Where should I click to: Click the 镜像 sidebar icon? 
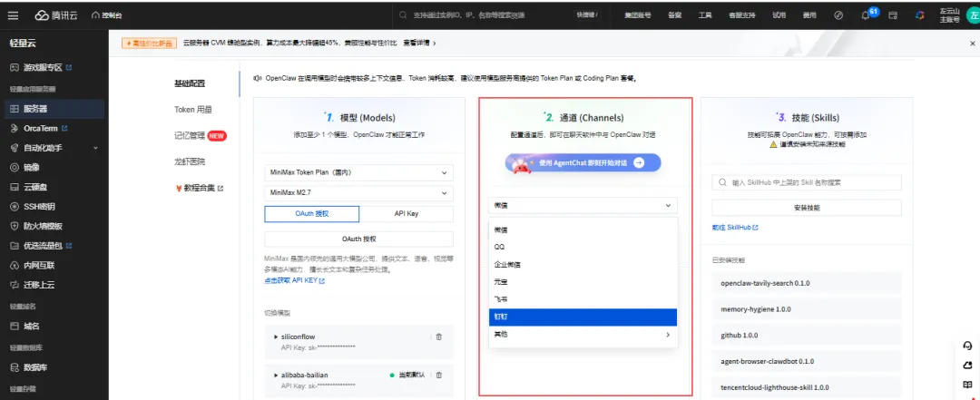pyautogui.click(x=15, y=168)
